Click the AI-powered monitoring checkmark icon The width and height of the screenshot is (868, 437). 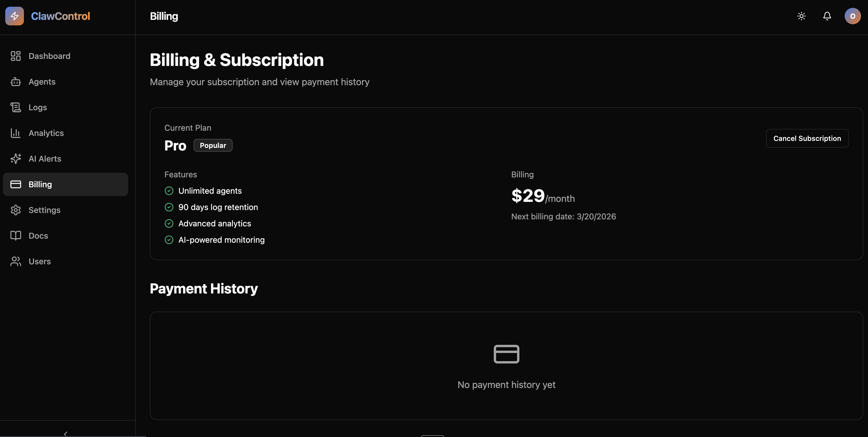[169, 240]
